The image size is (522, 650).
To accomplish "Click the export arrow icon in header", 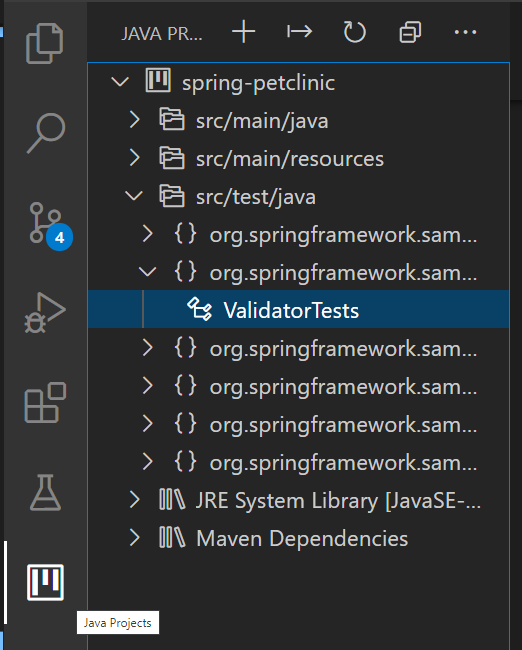I will (x=299, y=32).
